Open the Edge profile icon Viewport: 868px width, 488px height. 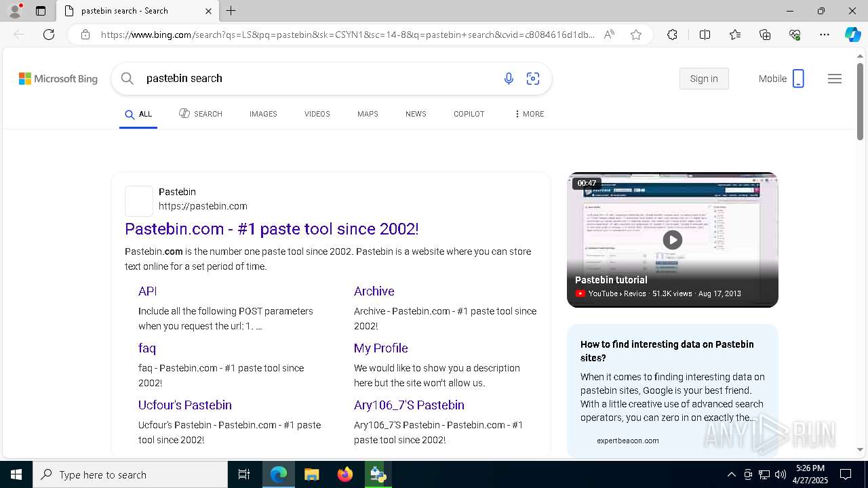pyautogui.click(x=15, y=11)
